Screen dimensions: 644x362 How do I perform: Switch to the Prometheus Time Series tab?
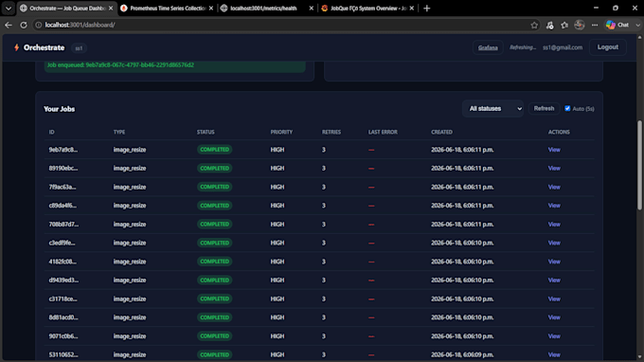[x=168, y=9]
